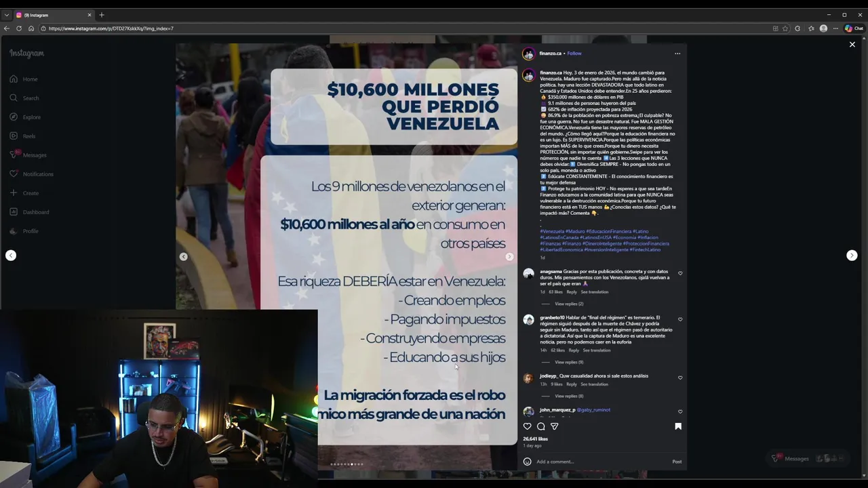Open the @gaby_ruminot mention

[x=593, y=410]
